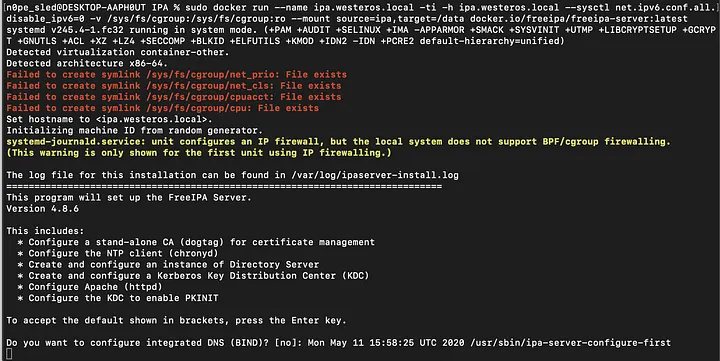Image resolution: width=720 pixels, height=361 pixels.
Task: Click the "=====" separator line
Action: (x=224, y=186)
